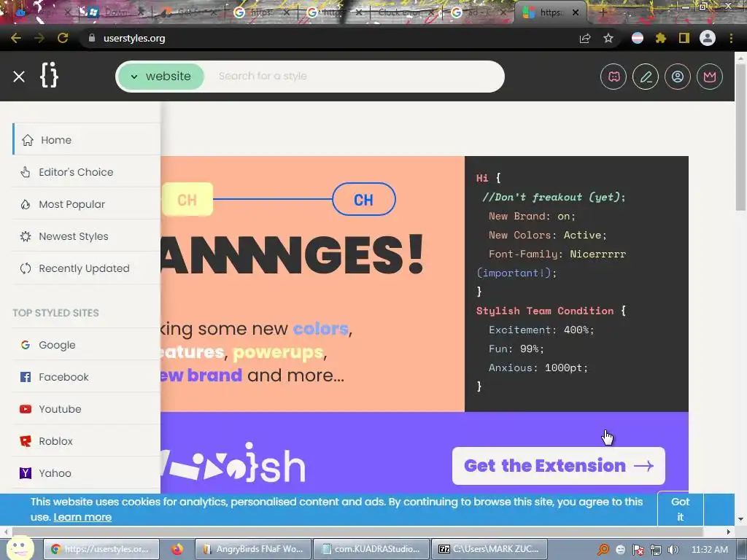Switch to AngryBirds FNaF taskbar window

pos(254,549)
